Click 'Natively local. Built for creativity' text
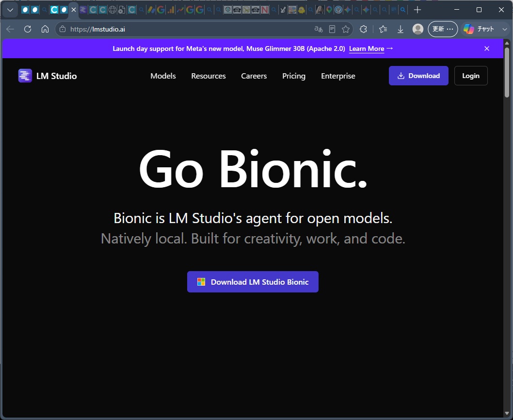The width and height of the screenshot is (513, 420). (x=253, y=239)
